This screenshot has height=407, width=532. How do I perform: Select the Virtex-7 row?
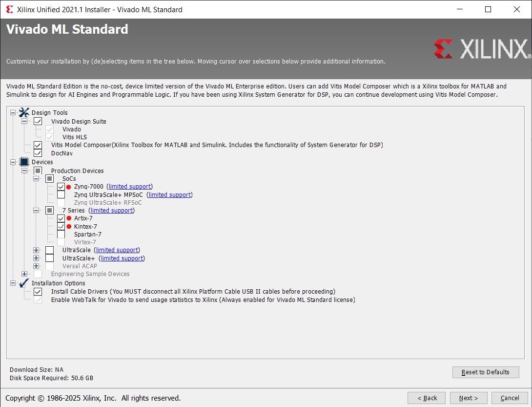[x=85, y=242]
